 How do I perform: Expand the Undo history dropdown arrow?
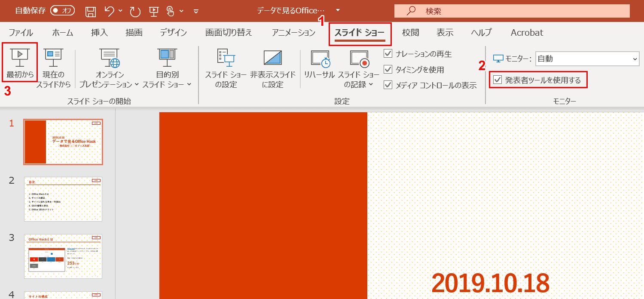120,11
